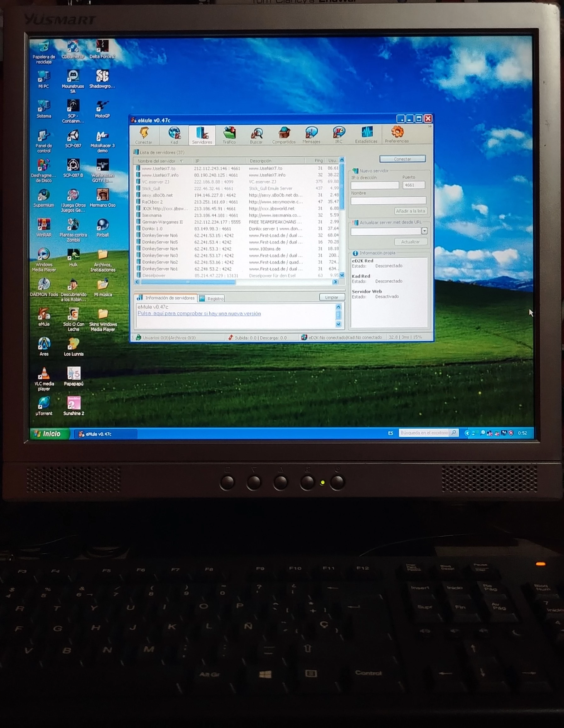Screen dimensions: 564x728
Task: Select the Stick_Gull server row
Action: tap(237, 188)
